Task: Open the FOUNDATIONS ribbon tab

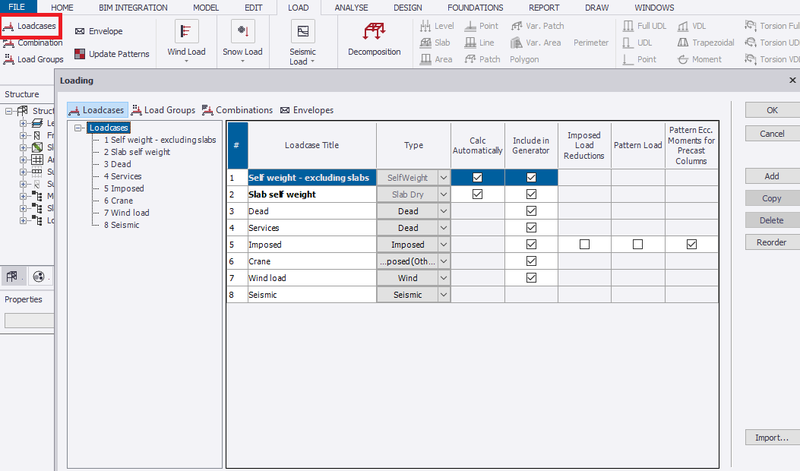Action: pyautogui.click(x=475, y=8)
